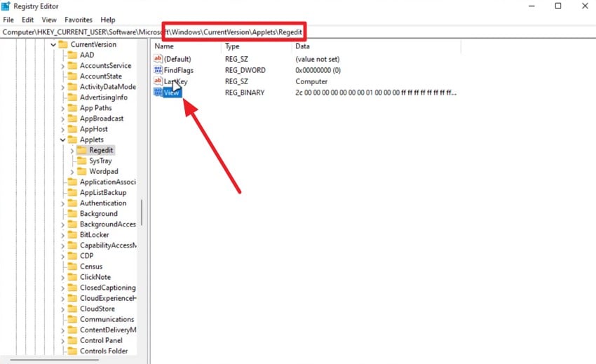Screen dimensions: 596x364
Task: Expand the ActivityDataModel tree node
Action: click(x=62, y=88)
